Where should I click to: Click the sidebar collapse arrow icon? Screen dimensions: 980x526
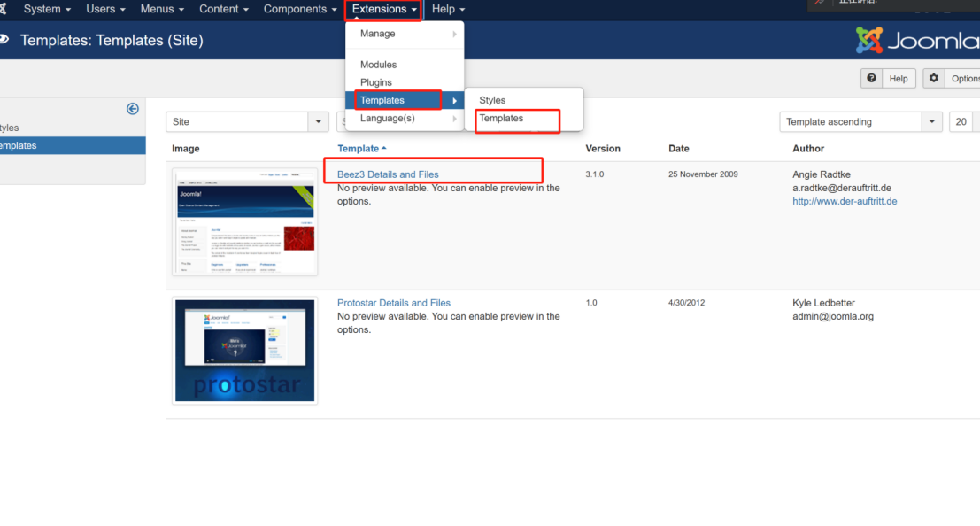[133, 109]
